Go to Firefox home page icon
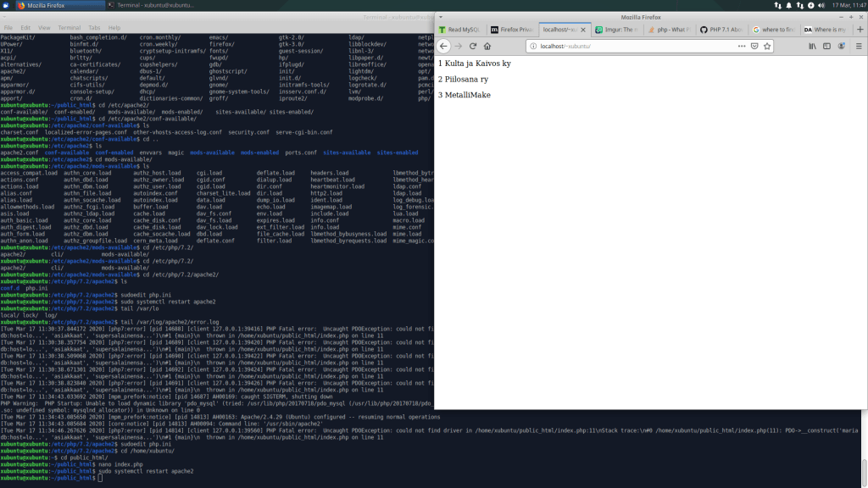 (x=487, y=46)
